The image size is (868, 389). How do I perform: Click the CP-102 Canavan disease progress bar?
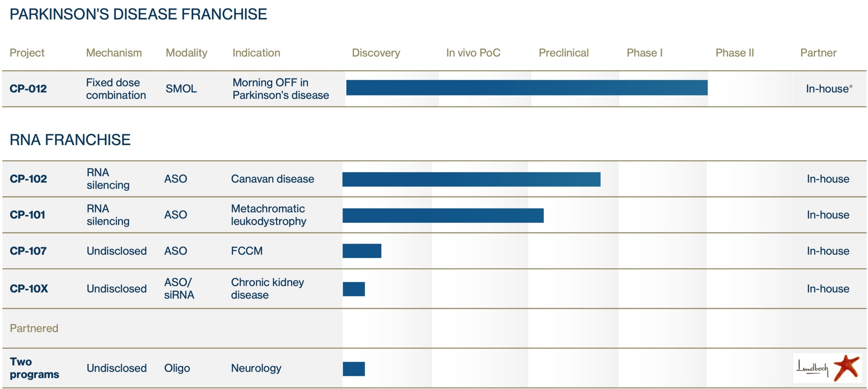point(471,179)
